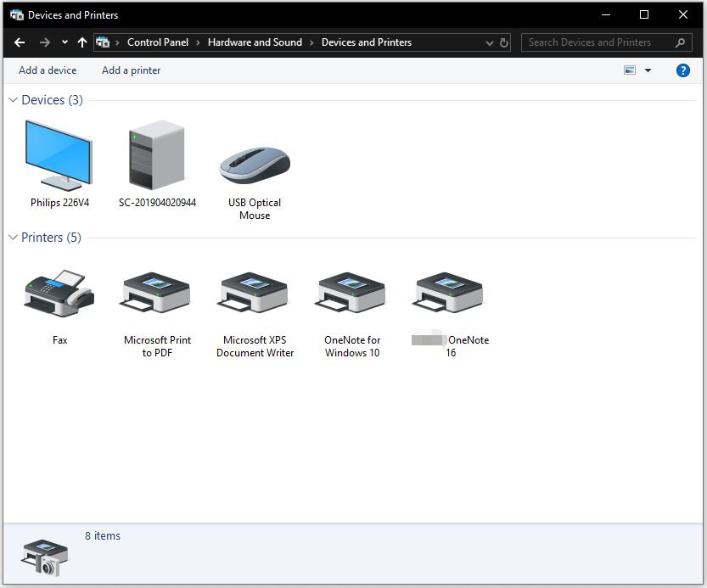This screenshot has width=707, height=588.
Task: Select Microsoft Print to PDF printer
Action: (156, 291)
